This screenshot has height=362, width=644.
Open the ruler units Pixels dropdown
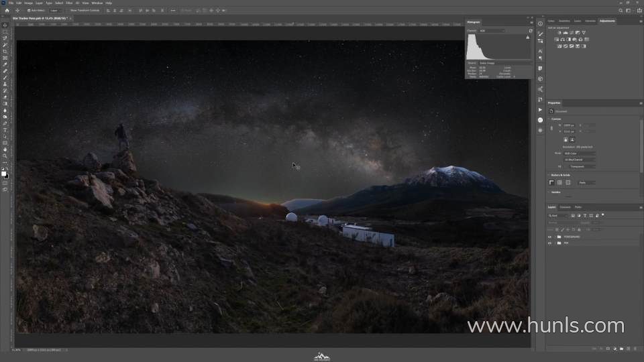(x=586, y=182)
